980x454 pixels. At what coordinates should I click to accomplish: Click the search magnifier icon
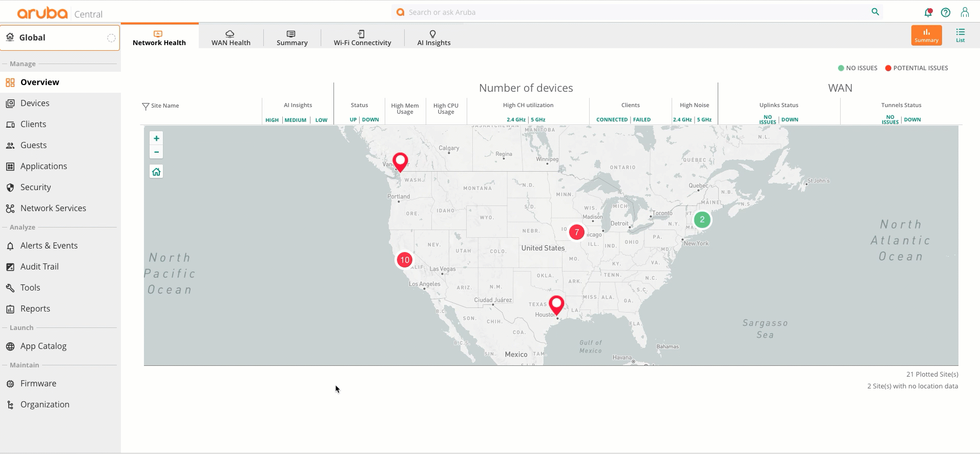point(875,12)
